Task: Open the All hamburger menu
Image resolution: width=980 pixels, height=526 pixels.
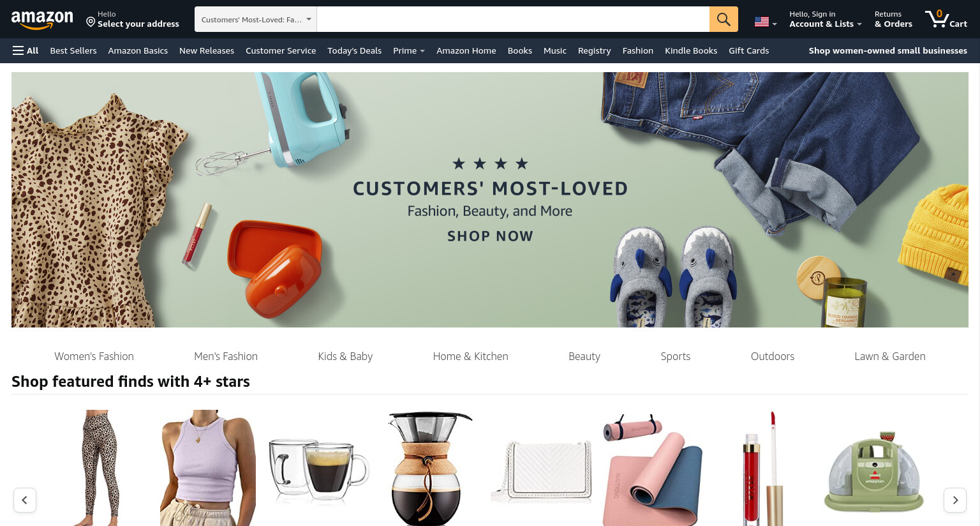Action: pos(26,50)
